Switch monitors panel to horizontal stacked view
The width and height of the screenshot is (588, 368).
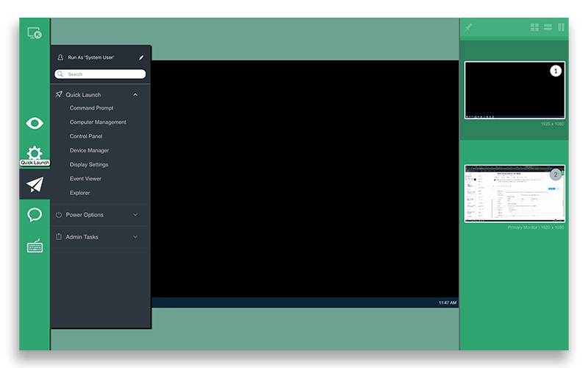pyautogui.click(x=548, y=27)
